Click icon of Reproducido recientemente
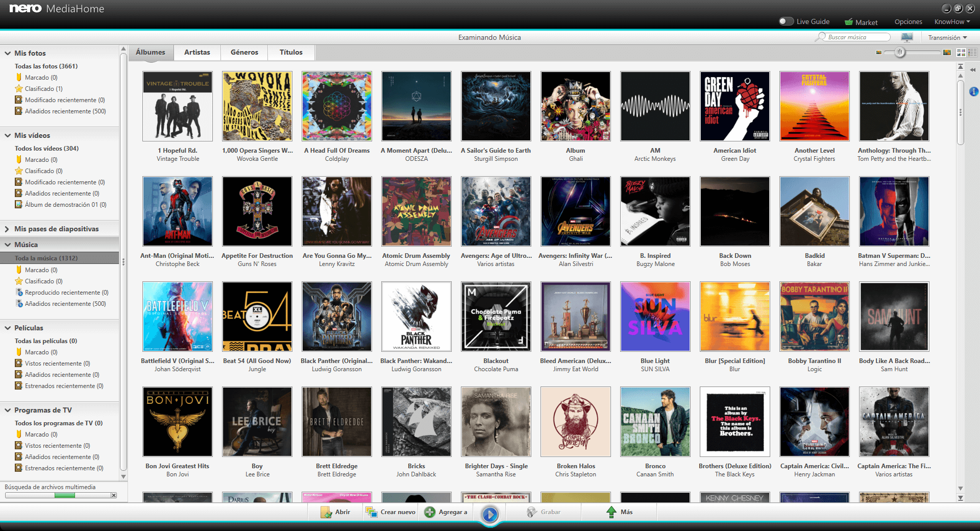The image size is (980, 531). tap(19, 293)
